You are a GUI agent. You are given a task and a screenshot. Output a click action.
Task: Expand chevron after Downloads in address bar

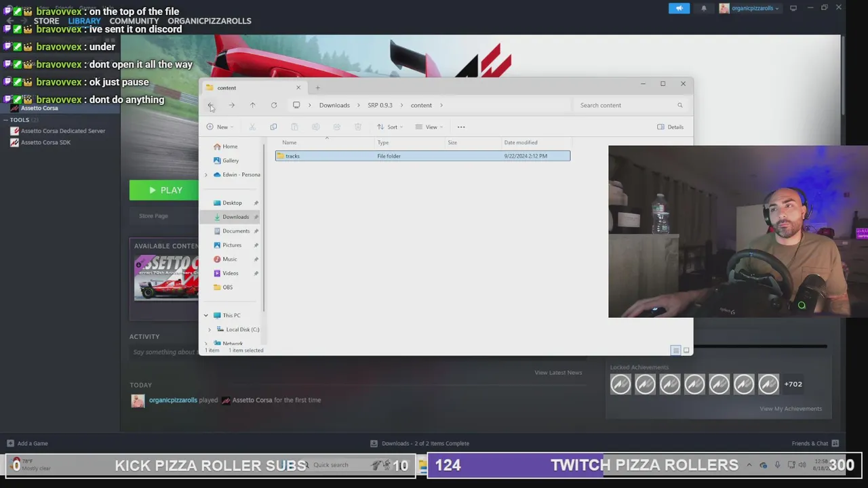coord(359,105)
